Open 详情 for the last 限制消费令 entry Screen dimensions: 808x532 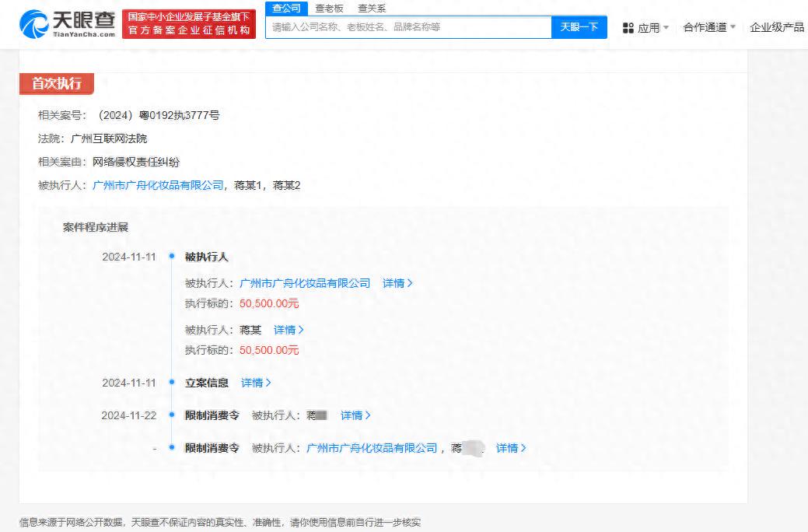click(510, 448)
